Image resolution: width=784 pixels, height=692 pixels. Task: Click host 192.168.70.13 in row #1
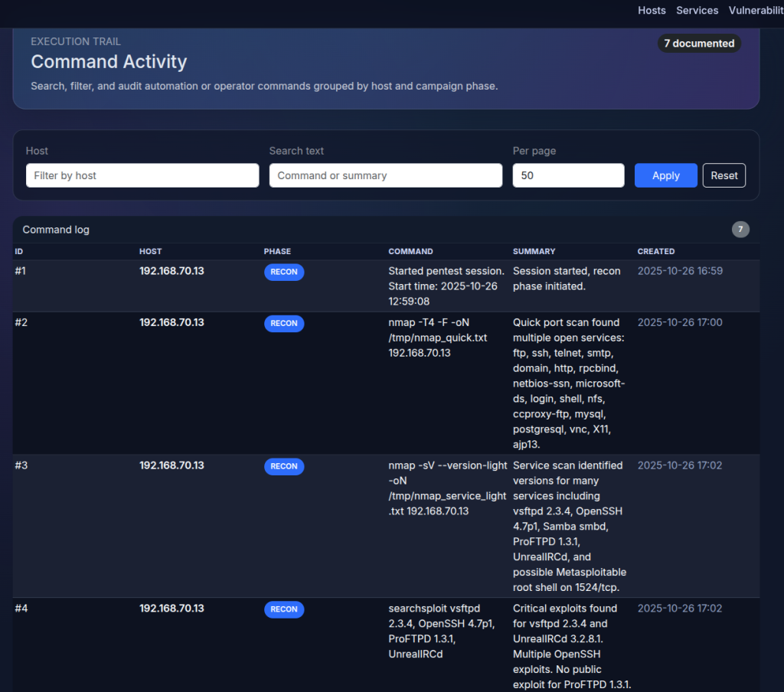[x=171, y=271]
